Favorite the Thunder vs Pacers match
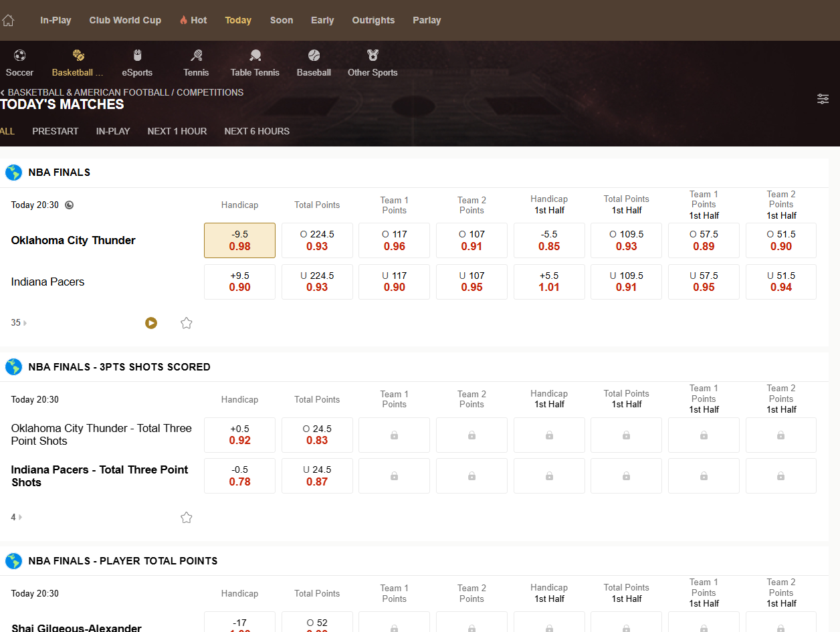The height and width of the screenshot is (632, 840). click(x=187, y=323)
